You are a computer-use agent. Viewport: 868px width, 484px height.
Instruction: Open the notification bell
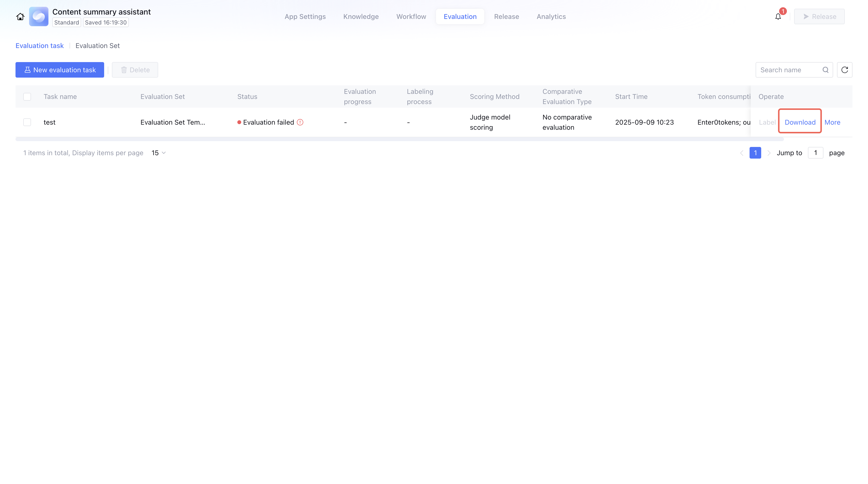[778, 16]
